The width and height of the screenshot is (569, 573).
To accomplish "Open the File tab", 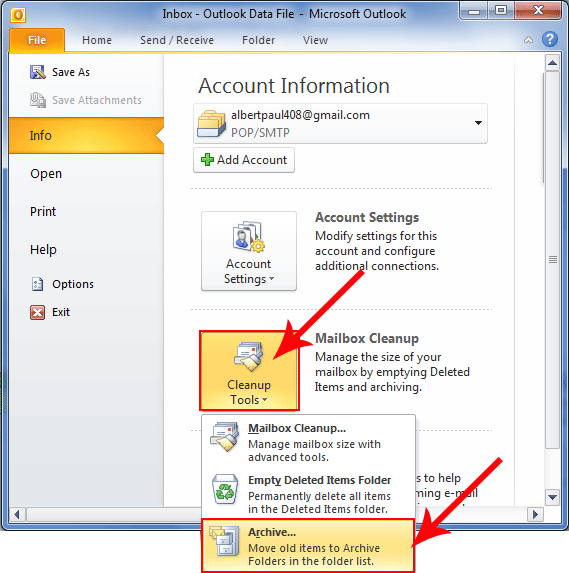I will tap(37, 40).
